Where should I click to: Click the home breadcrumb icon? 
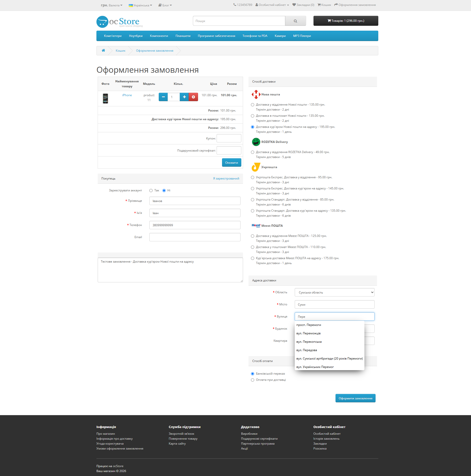pos(103,50)
